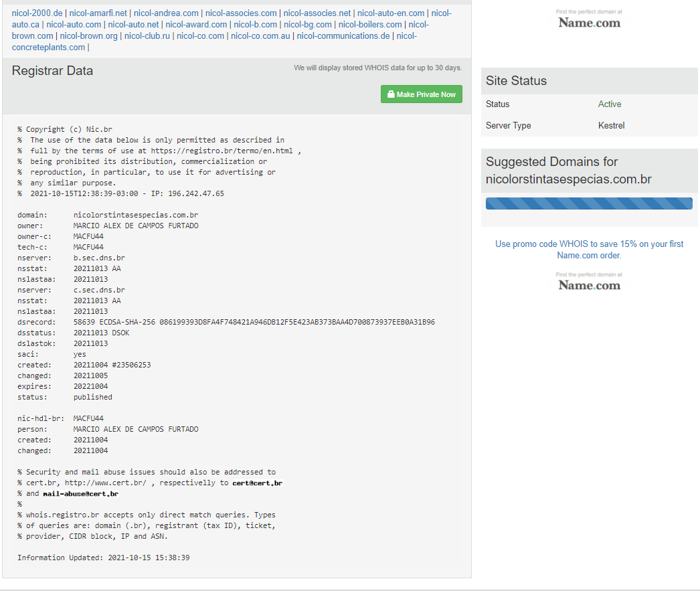Select the Site Status heading
The image size is (700, 591).
click(x=516, y=80)
